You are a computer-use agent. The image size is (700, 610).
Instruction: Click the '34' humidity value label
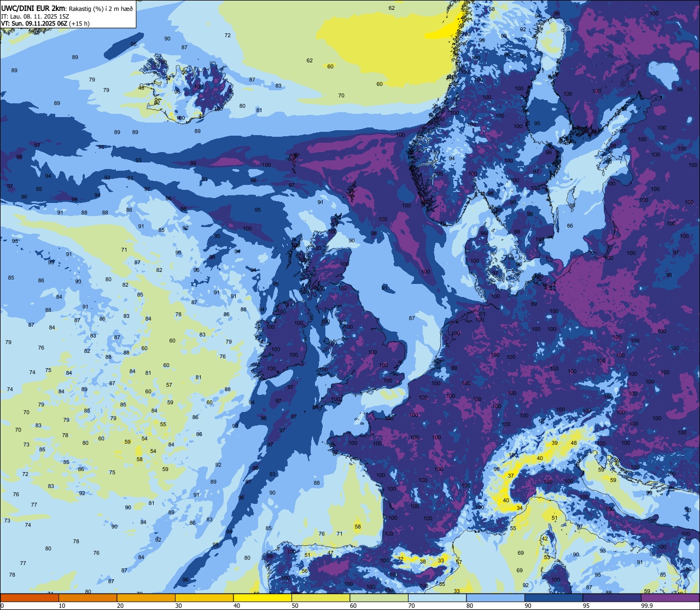pyautogui.click(x=520, y=508)
